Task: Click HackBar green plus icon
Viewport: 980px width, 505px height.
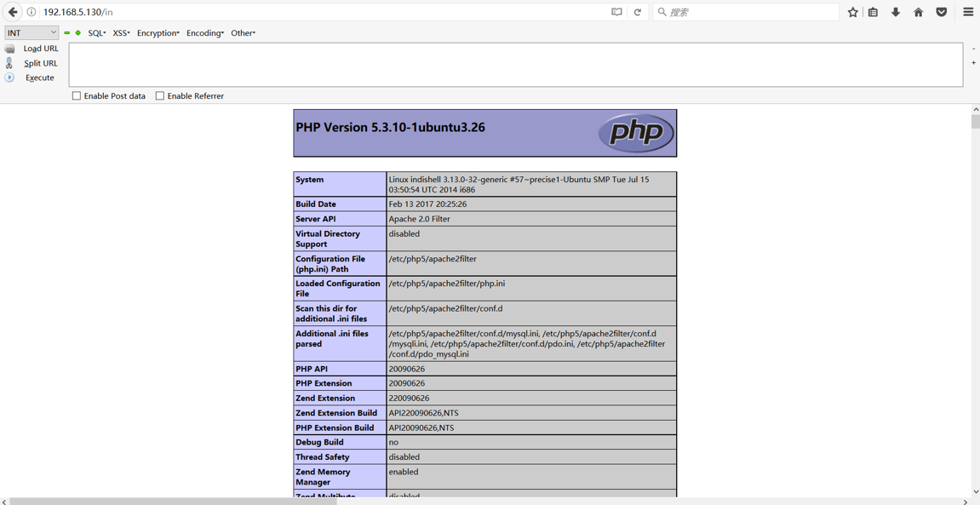Action: (x=78, y=33)
